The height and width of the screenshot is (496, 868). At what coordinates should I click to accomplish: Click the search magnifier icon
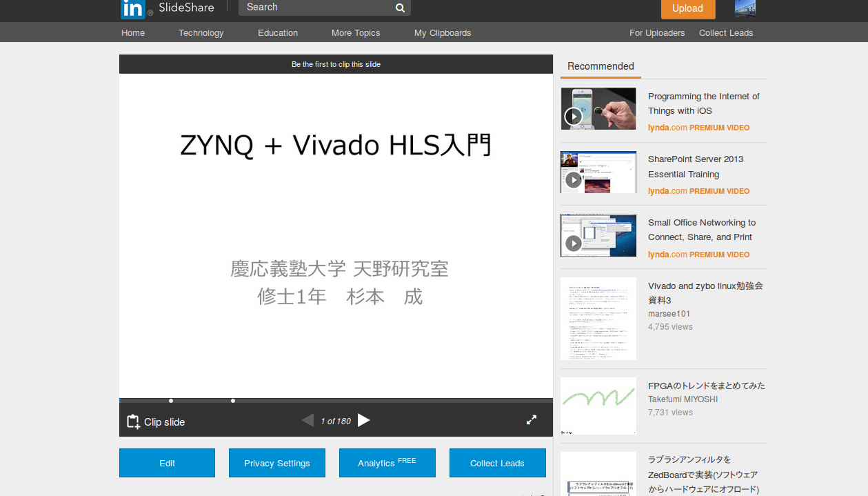400,8
